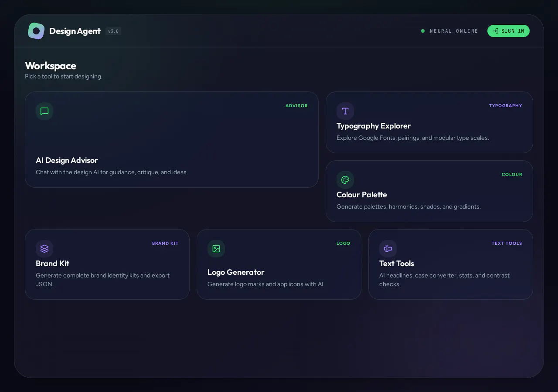Click the LOGO tag label
Viewport: 558px width, 392px height.
click(x=344, y=243)
